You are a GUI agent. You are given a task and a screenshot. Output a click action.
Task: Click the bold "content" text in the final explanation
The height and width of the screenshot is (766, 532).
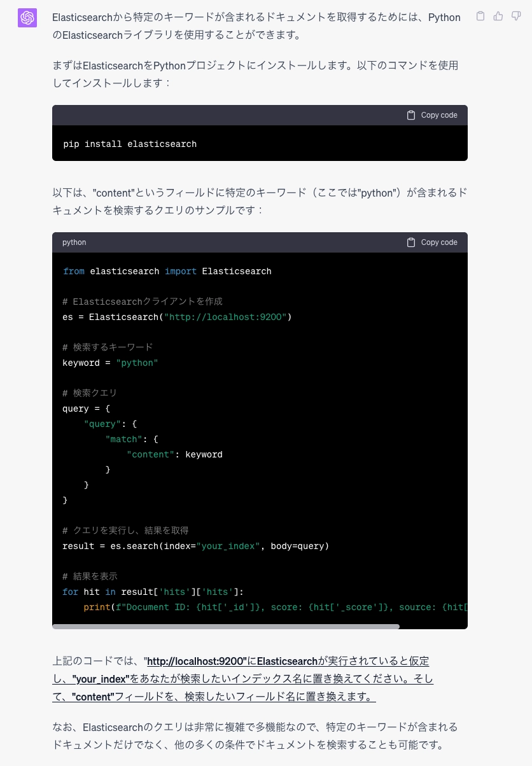pyautogui.click(x=93, y=697)
